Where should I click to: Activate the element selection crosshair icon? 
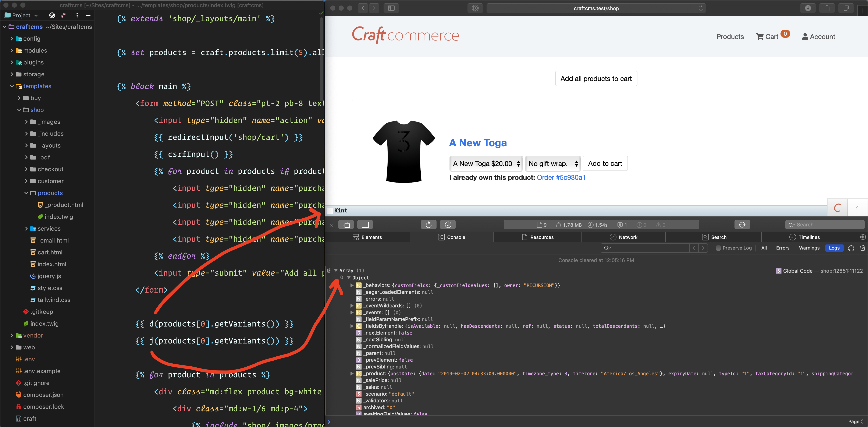742,225
